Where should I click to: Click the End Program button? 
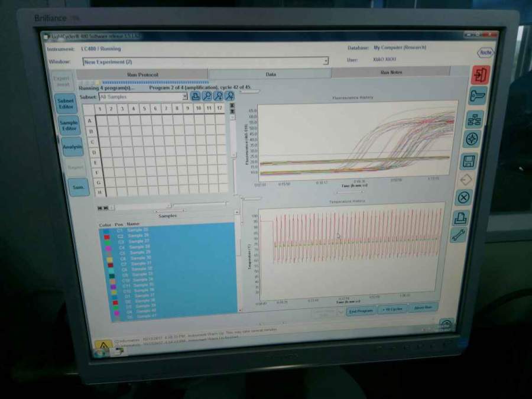[361, 311]
